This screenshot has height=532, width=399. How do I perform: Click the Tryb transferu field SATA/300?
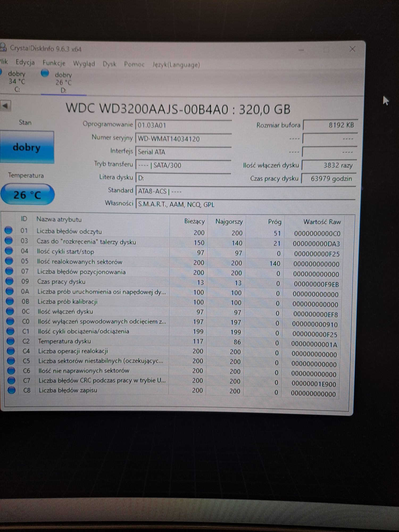183,165
